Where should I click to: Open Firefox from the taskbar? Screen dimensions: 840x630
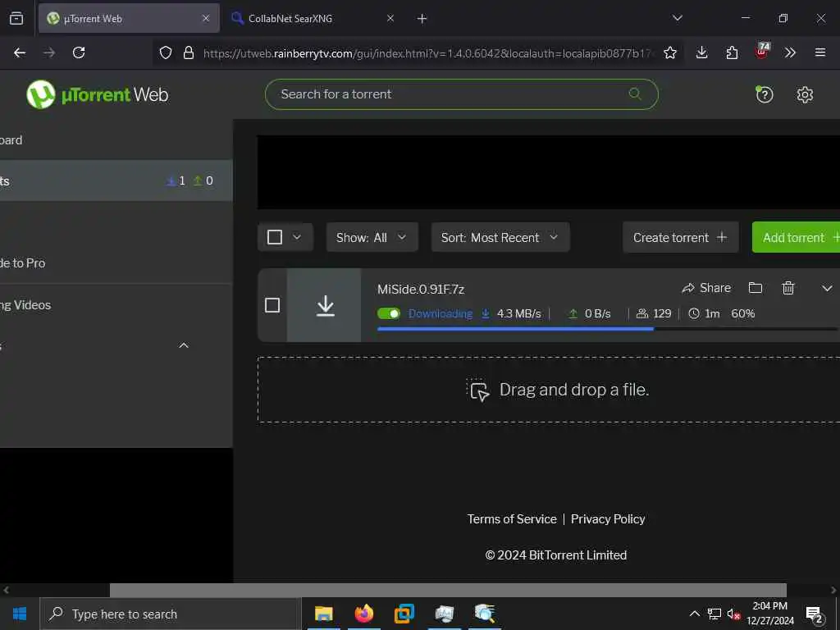[x=363, y=614]
